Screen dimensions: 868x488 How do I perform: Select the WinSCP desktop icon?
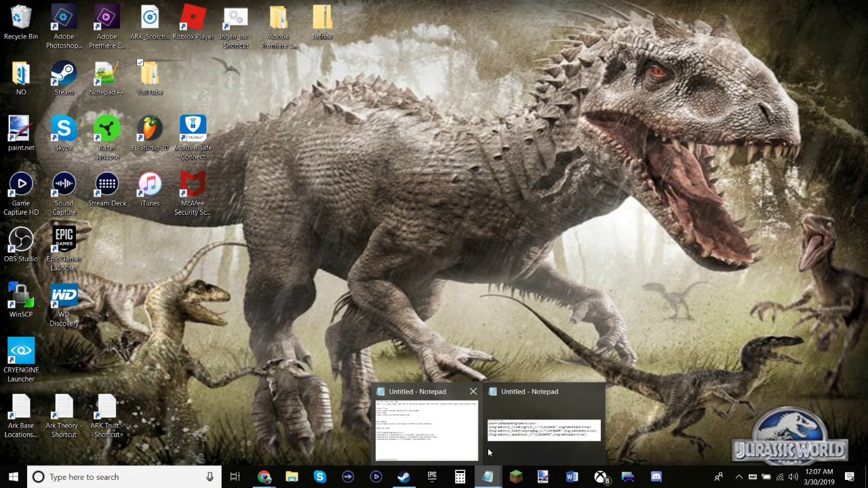pyautogui.click(x=21, y=300)
